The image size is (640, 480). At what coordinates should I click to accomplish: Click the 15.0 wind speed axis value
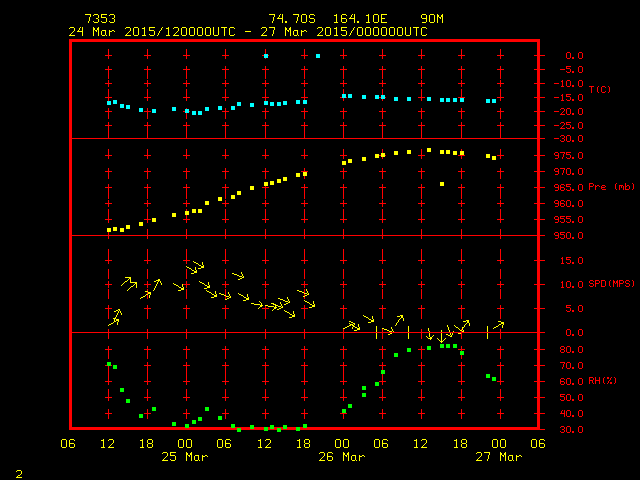coord(571,260)
